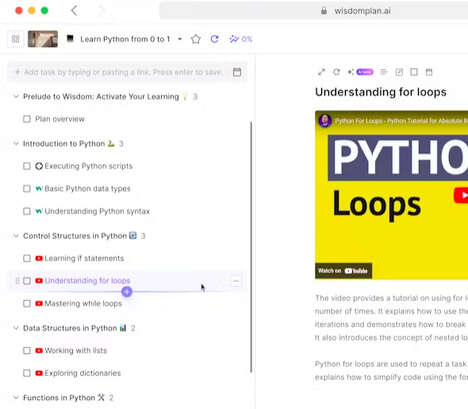Favorite the plan with the star icon
The image size is (468, 409).
[196, 39]
